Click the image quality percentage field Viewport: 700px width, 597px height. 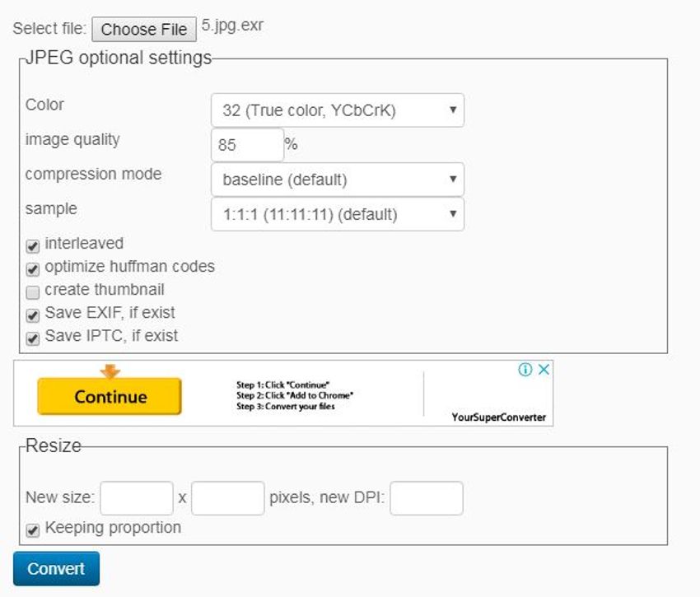click(x=247, y=145)
